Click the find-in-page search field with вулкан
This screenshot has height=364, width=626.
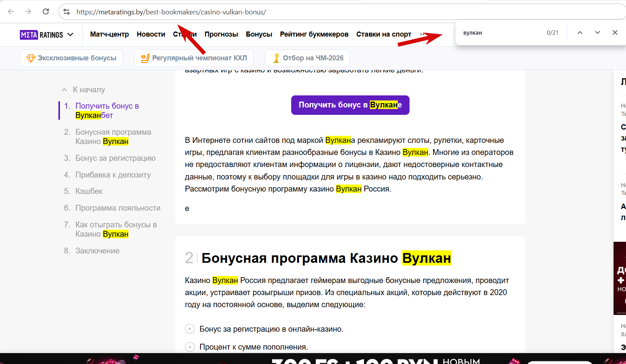pos(502,33)
